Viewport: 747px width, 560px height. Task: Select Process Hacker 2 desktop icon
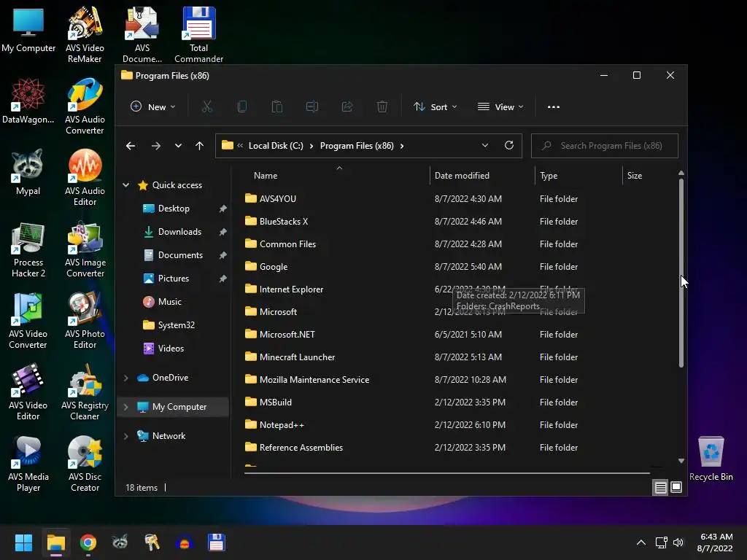point(28,249)
